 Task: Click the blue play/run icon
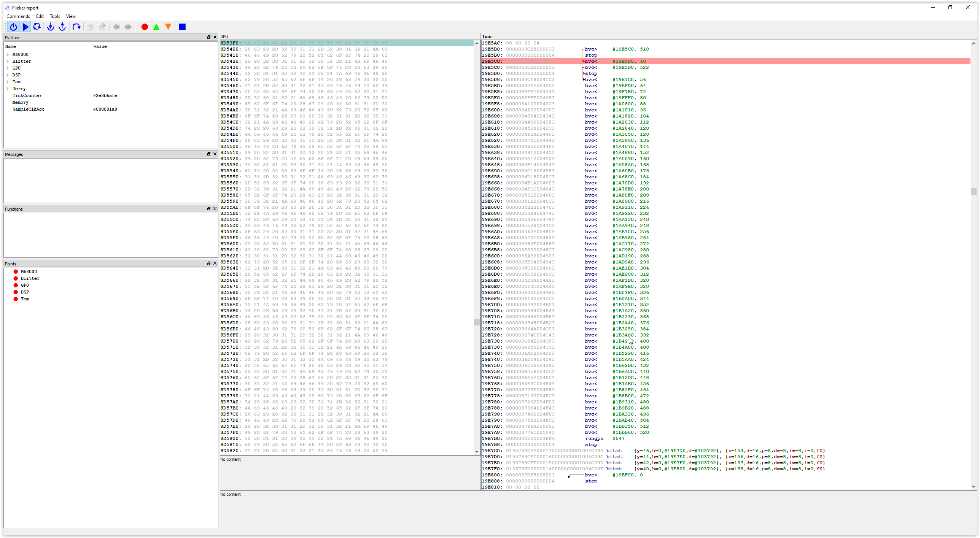pos(25,27)
